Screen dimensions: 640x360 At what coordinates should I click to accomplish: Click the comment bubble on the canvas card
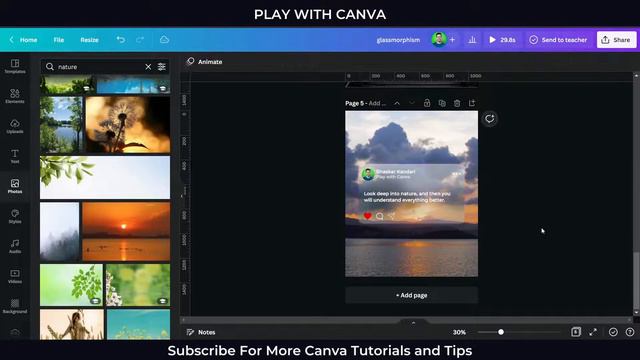coord(380,216)
